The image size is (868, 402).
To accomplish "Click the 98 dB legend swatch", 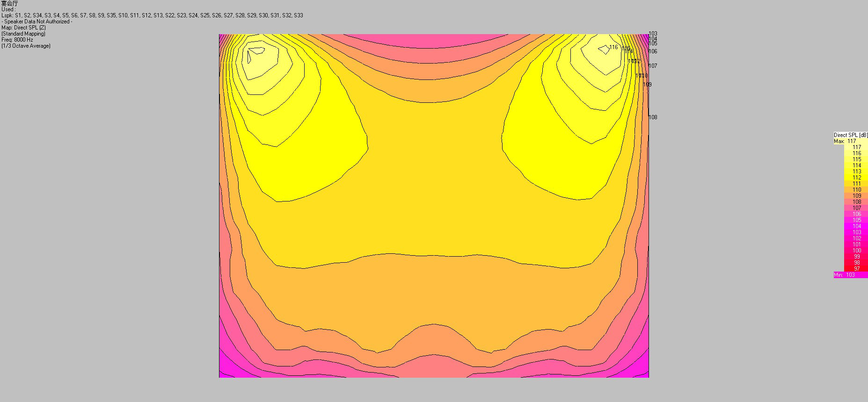I will pos(856,263).
